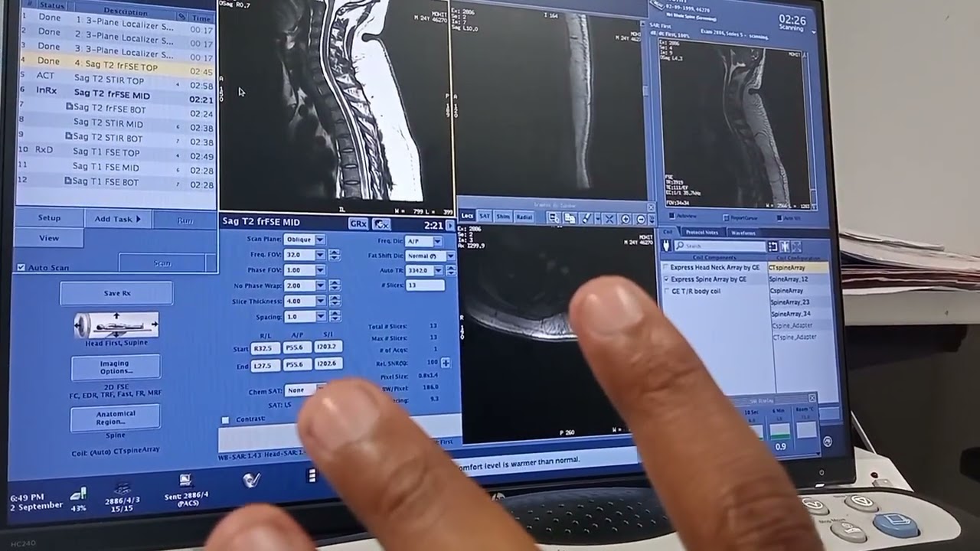This screenshot has height=551, width=980.
Task: Click the Sent to PACS network icon
Action: coord(185,481)
